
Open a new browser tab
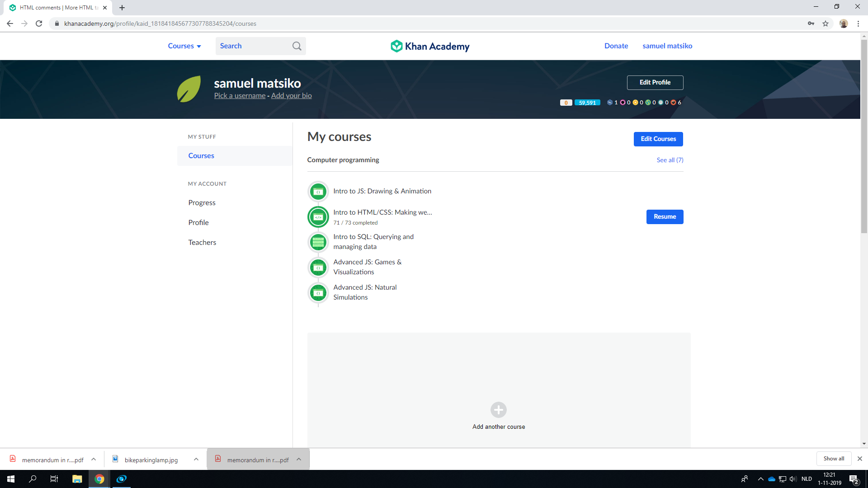(x=122, y=8)
